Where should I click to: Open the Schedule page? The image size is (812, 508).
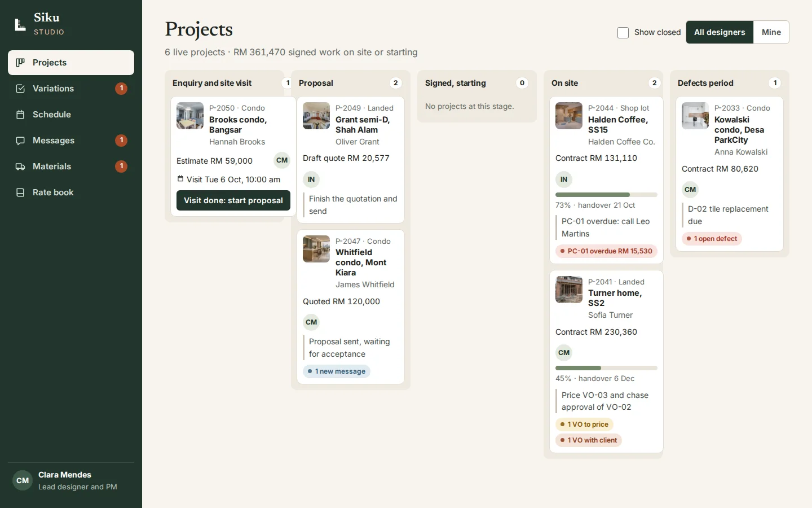point(71,115)
